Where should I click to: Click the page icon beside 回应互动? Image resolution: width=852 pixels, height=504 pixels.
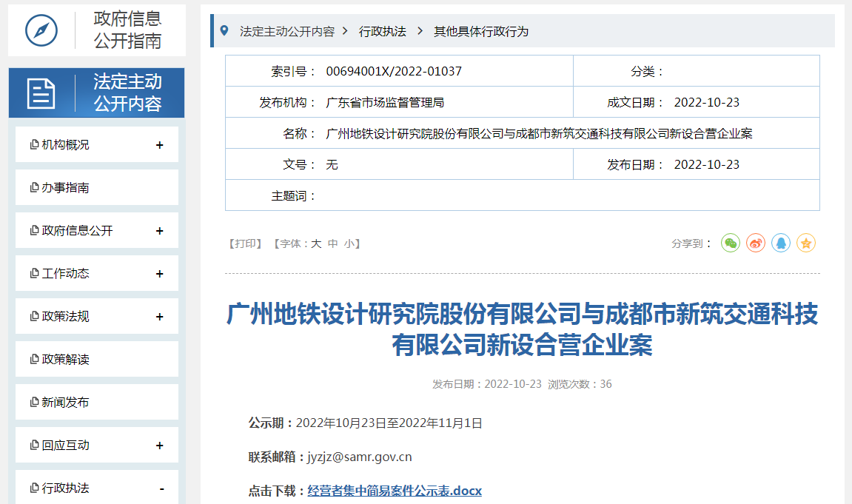pyautogui.click(x=34, y=445)
